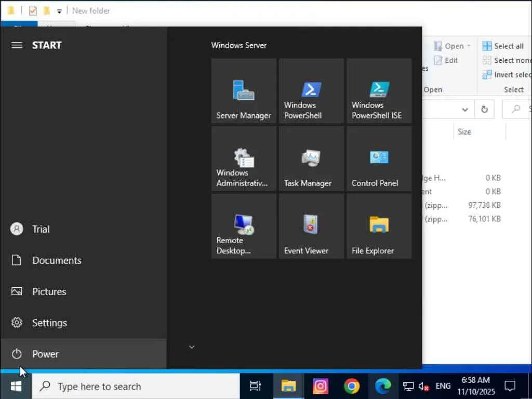The height and width of the screenshot is (399, 532).
Task: Collapse tile area with down chevron
Action: (x=192, y=347)
